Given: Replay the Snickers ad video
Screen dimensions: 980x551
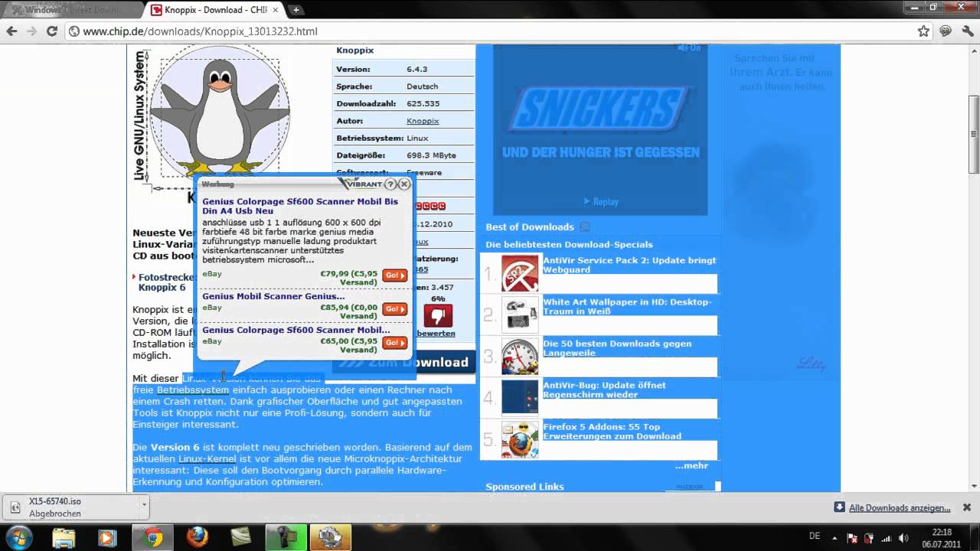Looking at the screenshot, I should (x=601, y=202).
